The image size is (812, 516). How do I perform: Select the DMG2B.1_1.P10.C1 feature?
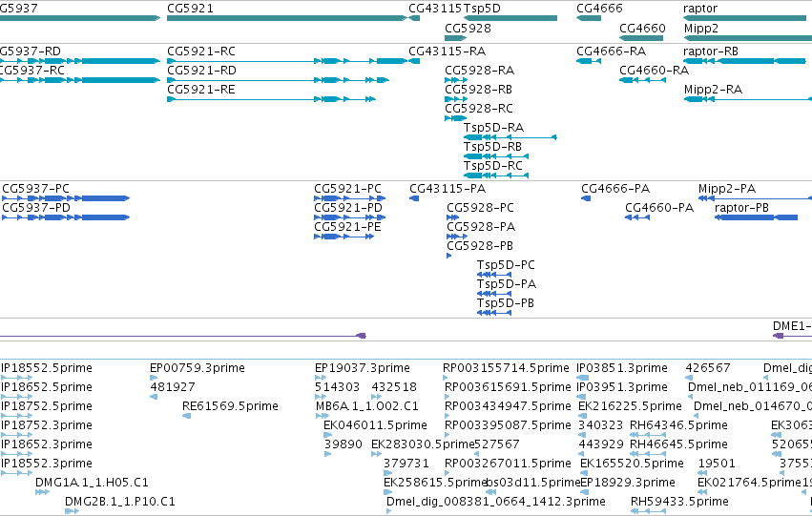point(120,502)
